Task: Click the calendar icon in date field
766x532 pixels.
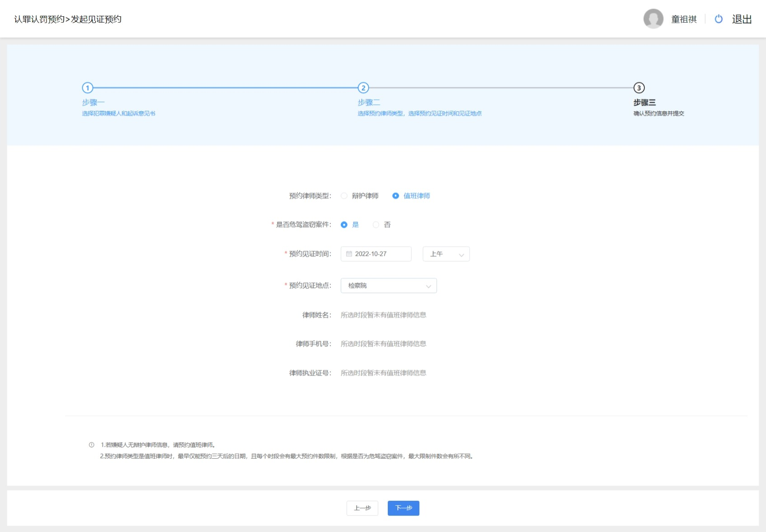Action: [349, 254]
